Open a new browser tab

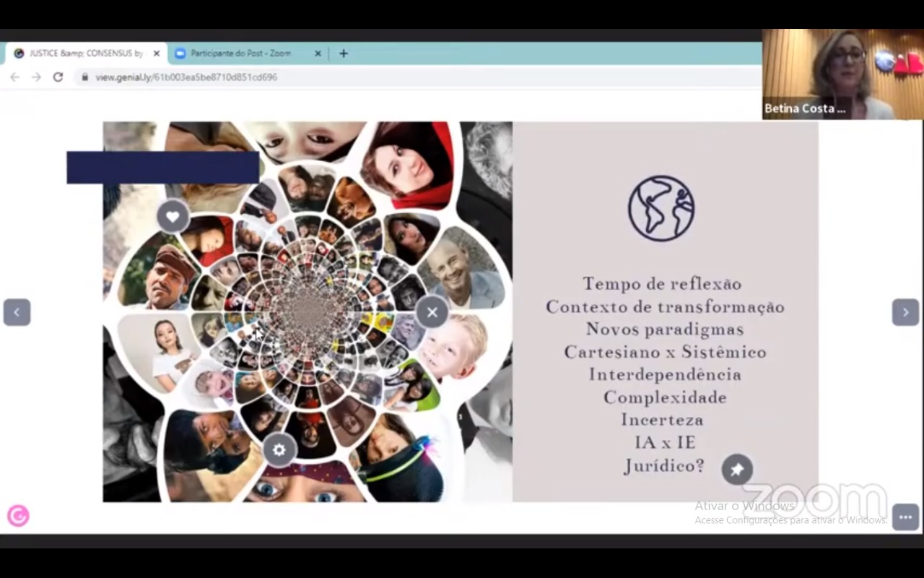tap(344, 53)
